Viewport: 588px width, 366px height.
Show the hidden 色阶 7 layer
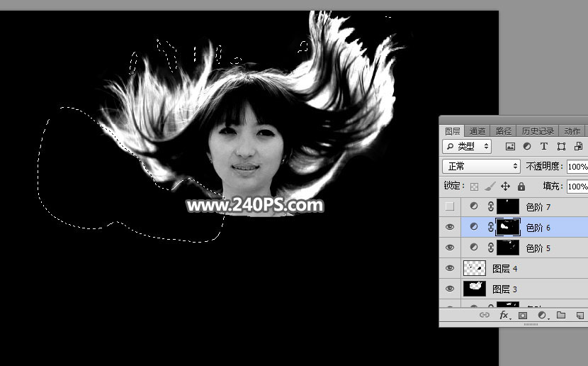(x=450, y=206)
